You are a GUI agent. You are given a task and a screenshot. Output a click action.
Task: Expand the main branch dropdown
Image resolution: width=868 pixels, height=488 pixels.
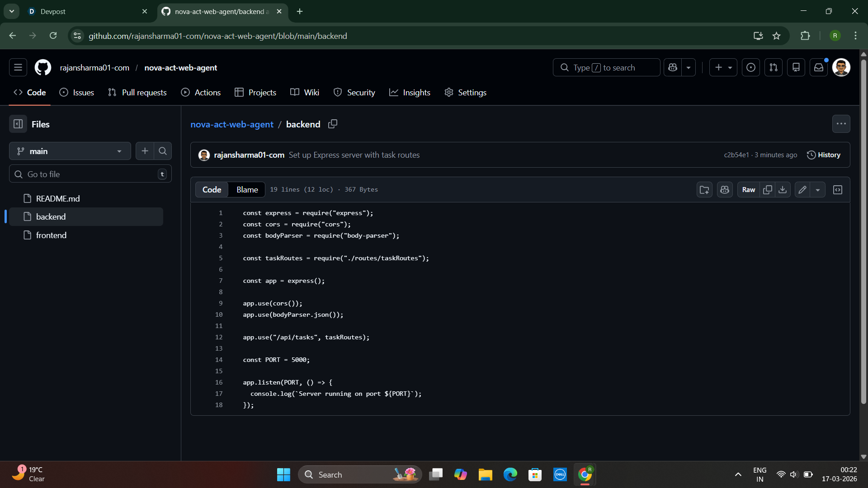[x=70, y=151]
